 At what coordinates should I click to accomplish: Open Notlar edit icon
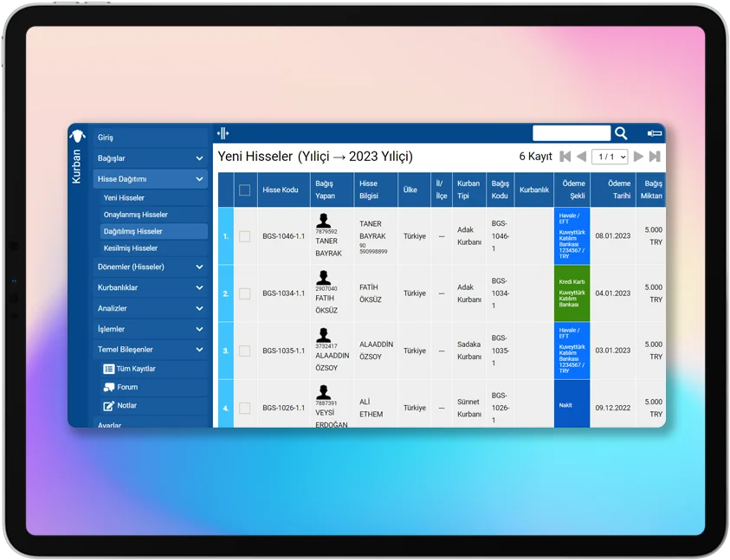(109, 405)
